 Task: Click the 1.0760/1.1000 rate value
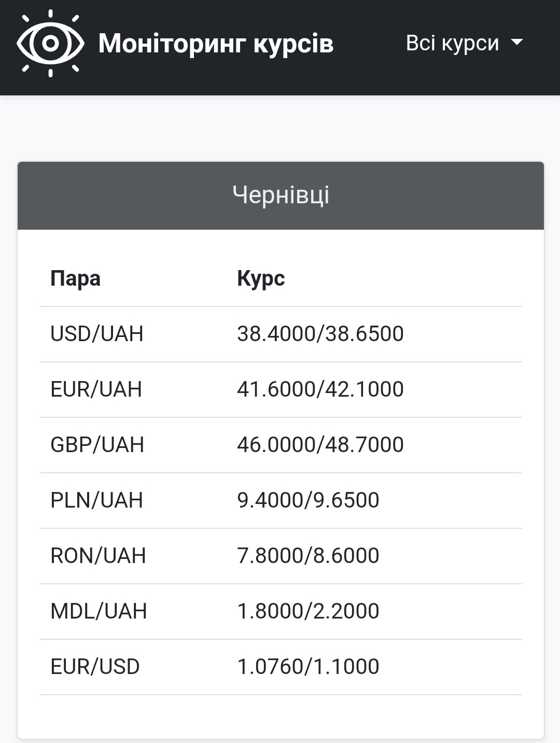point(308,667)
